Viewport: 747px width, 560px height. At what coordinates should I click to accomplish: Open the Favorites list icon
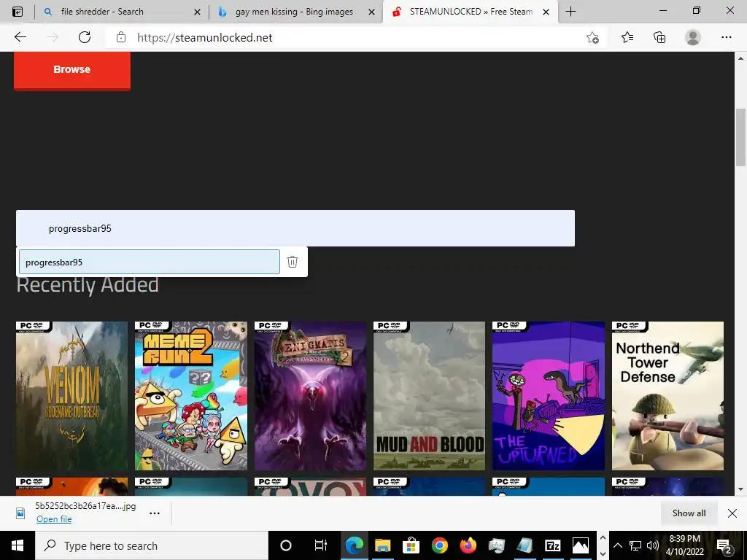627,37
